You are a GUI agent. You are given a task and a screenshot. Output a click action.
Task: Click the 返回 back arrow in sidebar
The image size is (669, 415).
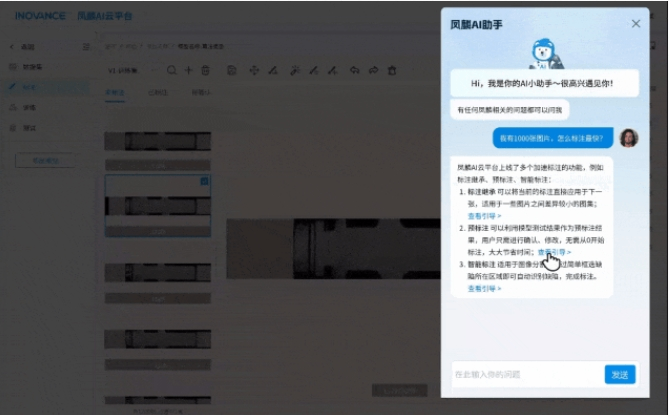pyautogui.click(x=12, y=46)
